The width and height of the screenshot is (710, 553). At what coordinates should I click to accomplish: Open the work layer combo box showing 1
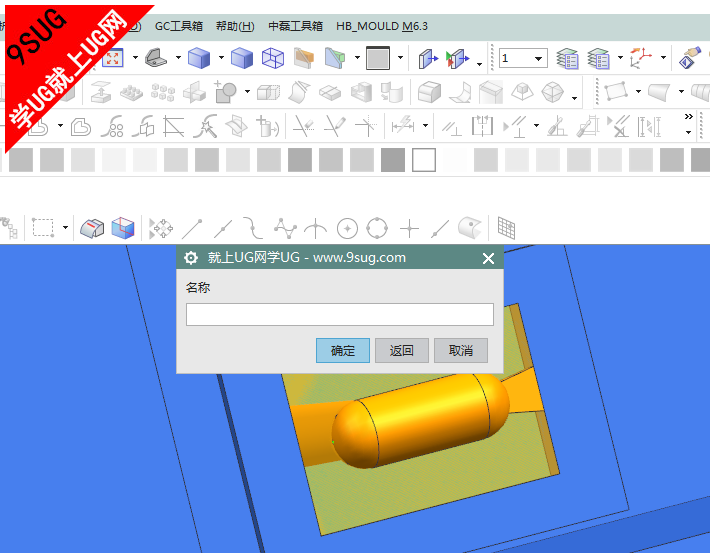click(523, 58)
